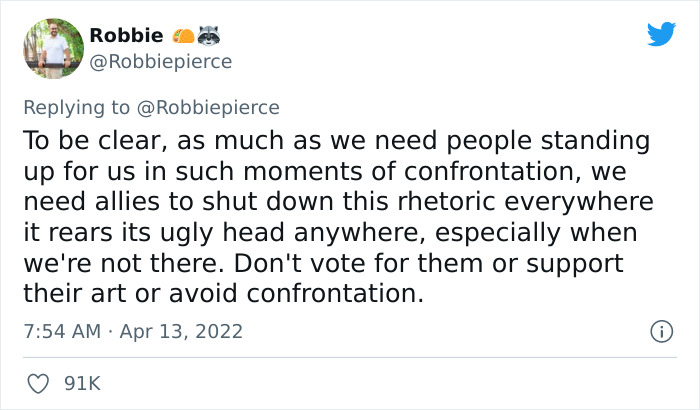Click the taco emoji beside Robbie
Screen dimensions: 700x410
(182, 36)
